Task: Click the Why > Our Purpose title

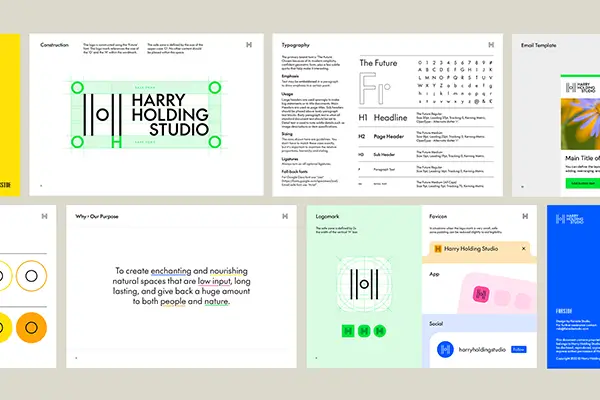Action: (x=97, y=216)
